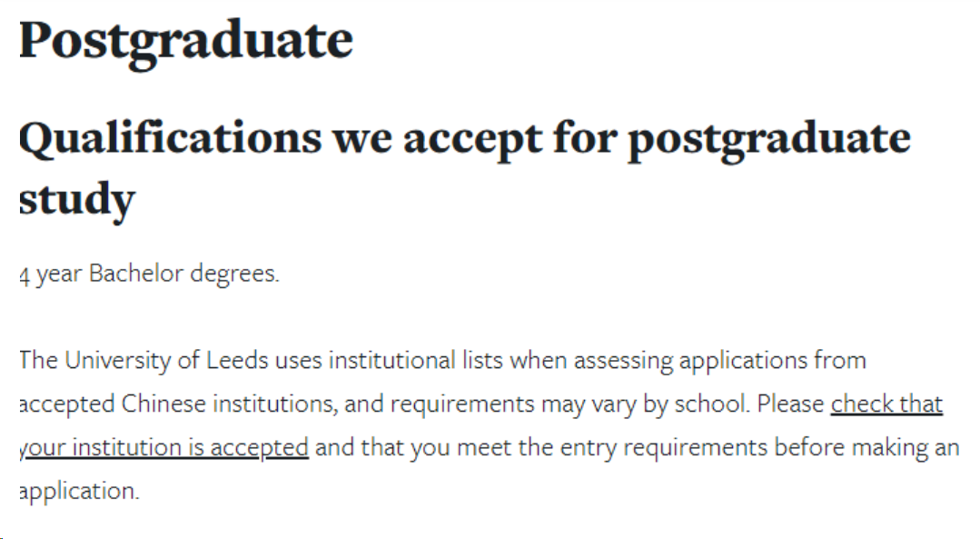Click the phrase "by school"
980x539 pixels.
696,404
